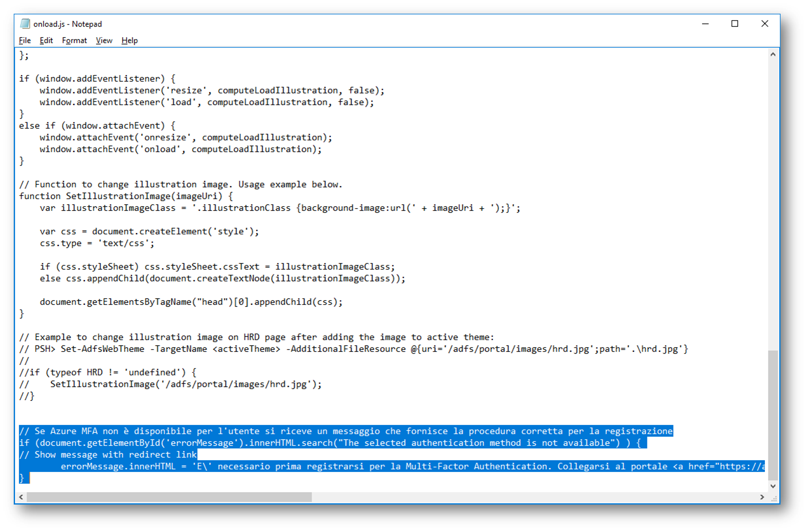Click the comment line '// PSH> Set-AdfsWebTheme'
Image resolution: width=808 pixels, height=532 pixels.
[353, 349]
